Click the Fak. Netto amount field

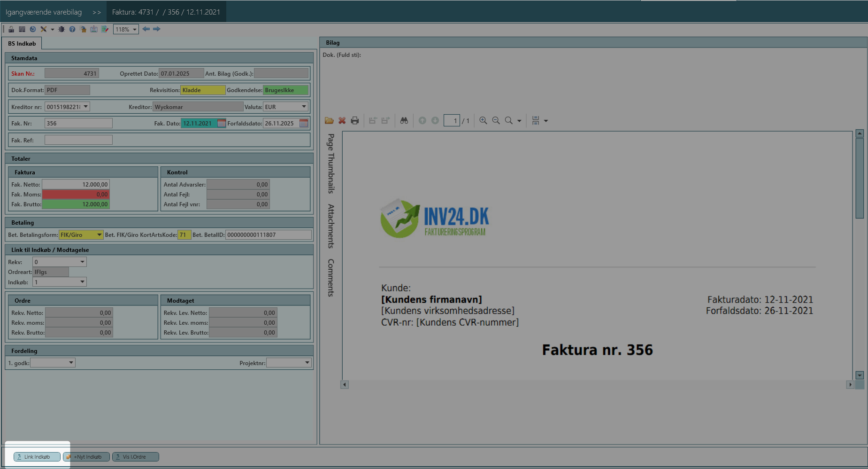[76, 184]
